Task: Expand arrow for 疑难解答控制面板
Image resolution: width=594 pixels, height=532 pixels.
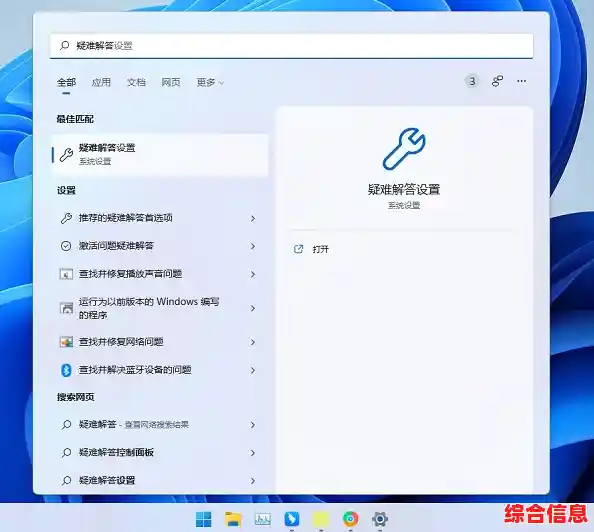Action: pyautogui.click(x=253, y=453)
